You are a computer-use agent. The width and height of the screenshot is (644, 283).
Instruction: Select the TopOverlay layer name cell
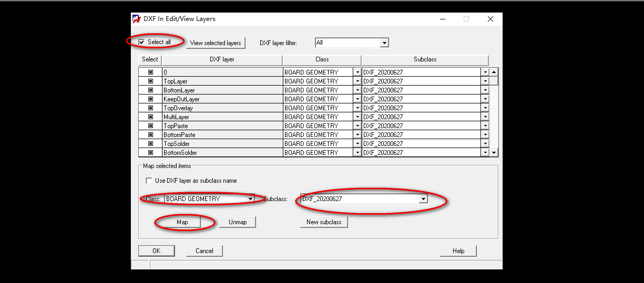point(222,108)
